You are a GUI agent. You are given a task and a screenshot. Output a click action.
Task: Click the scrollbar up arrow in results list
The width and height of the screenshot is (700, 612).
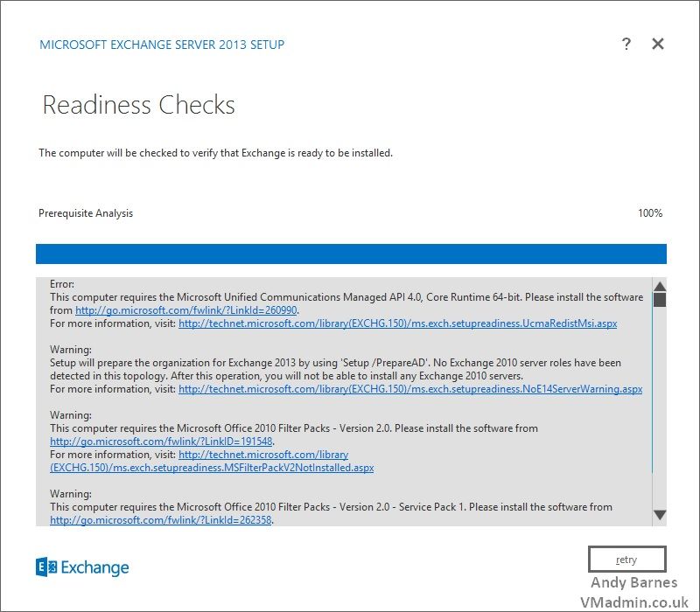(x=660, y=286)
